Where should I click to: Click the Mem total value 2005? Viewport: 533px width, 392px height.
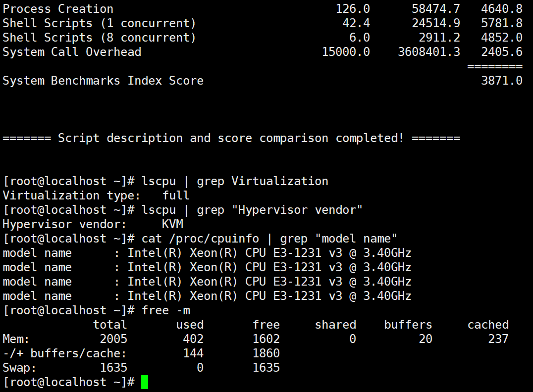[x=113, y=339]
